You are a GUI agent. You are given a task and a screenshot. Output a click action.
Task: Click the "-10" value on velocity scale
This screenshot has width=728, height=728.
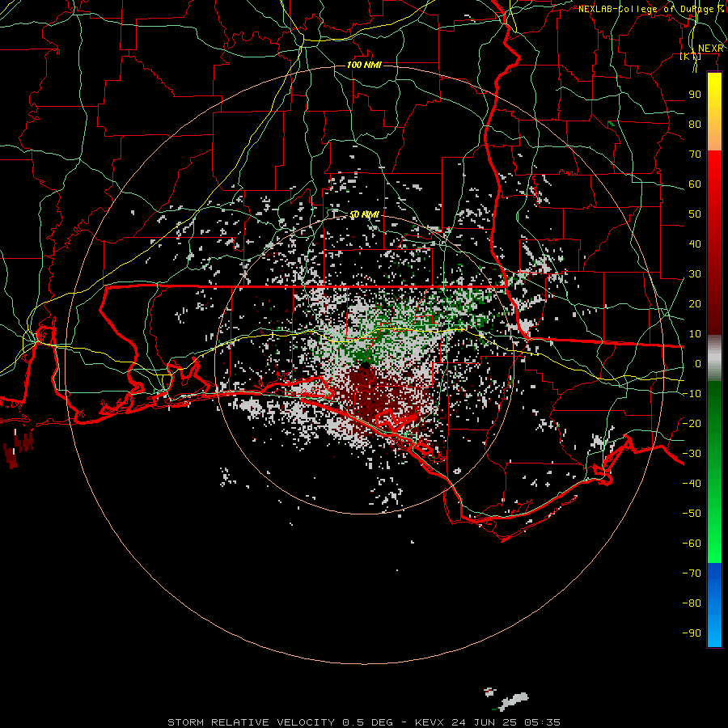[692, 394]
